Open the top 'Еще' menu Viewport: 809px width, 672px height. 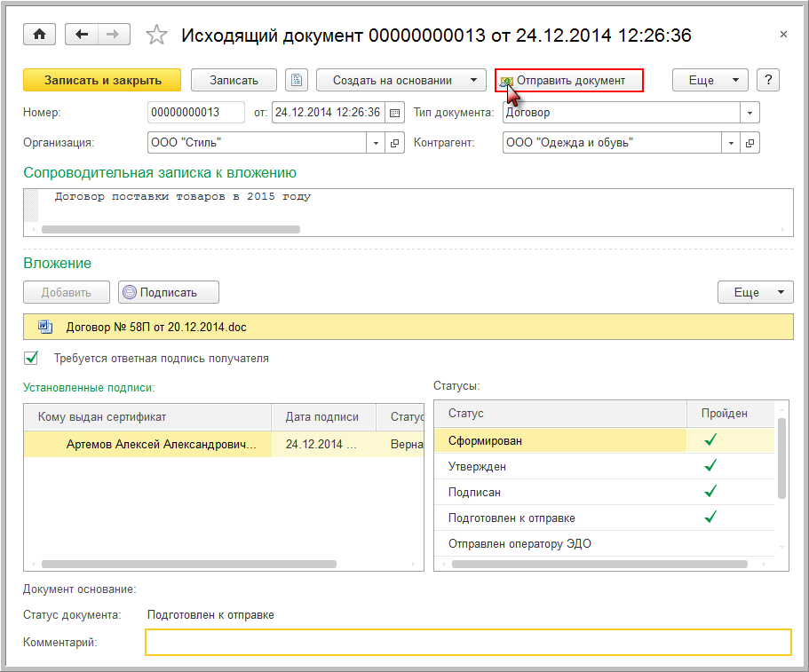(x=710, y=80)
